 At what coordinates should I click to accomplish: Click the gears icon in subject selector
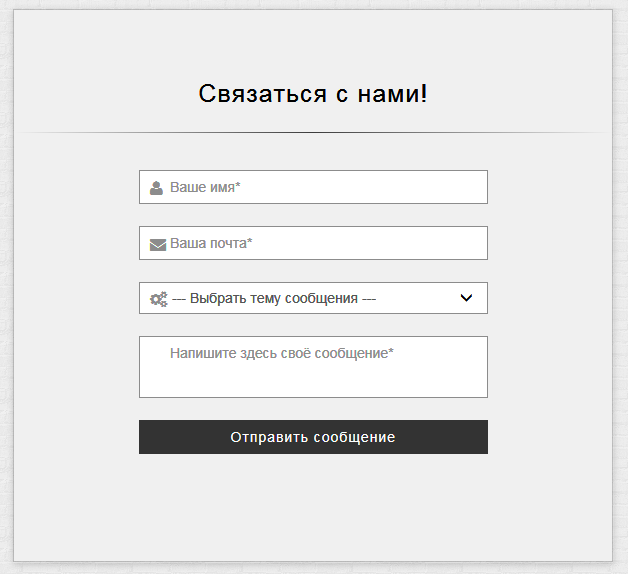(x=158, y=298)
